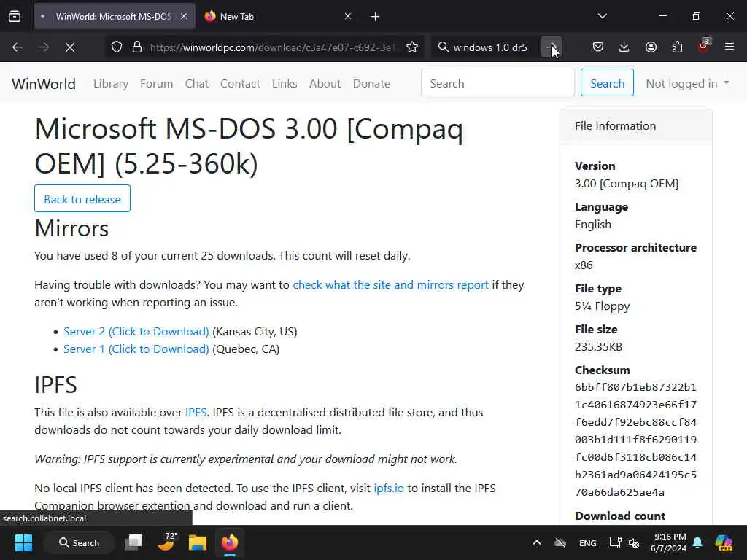Click the ENG language indicator
The height and width of the screenshot is (560, 747).
[587, 542]
